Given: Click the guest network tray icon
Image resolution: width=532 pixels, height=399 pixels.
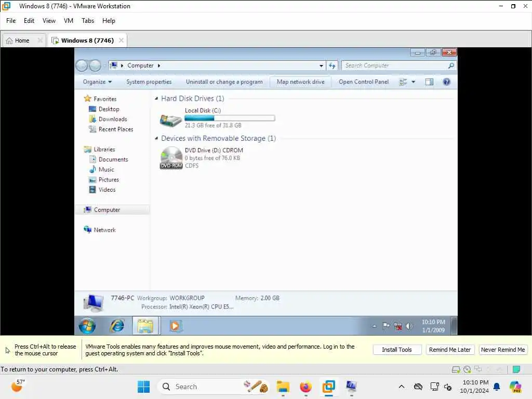Looking at the screenshot, I should point(397,326).
